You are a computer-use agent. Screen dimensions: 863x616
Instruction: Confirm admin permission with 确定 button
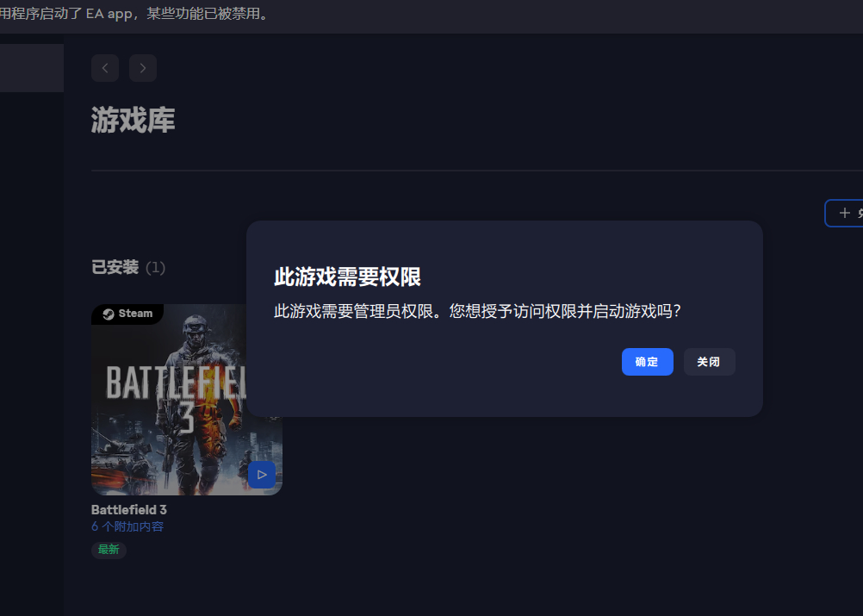648,362
